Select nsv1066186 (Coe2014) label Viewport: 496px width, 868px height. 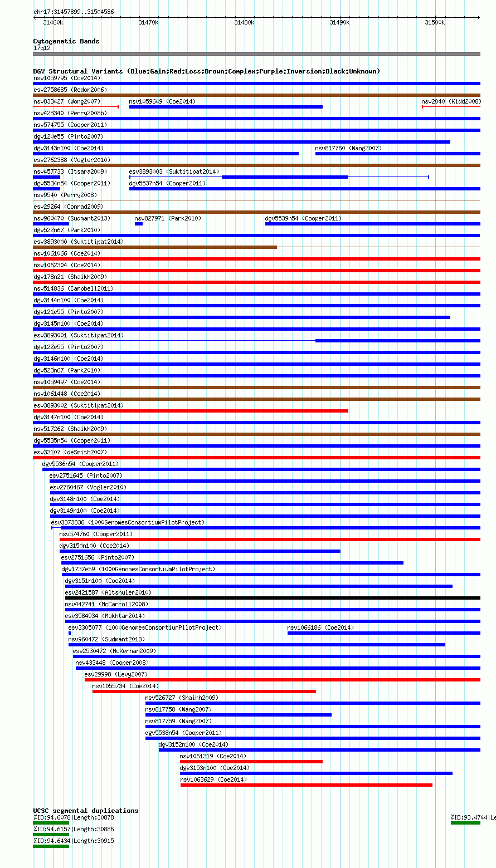(320, 627)
